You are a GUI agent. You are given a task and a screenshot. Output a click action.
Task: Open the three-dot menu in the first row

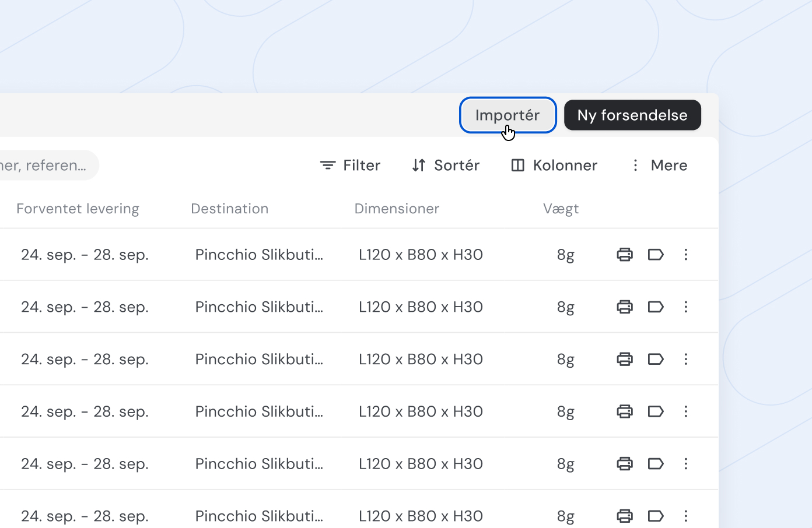686,255
